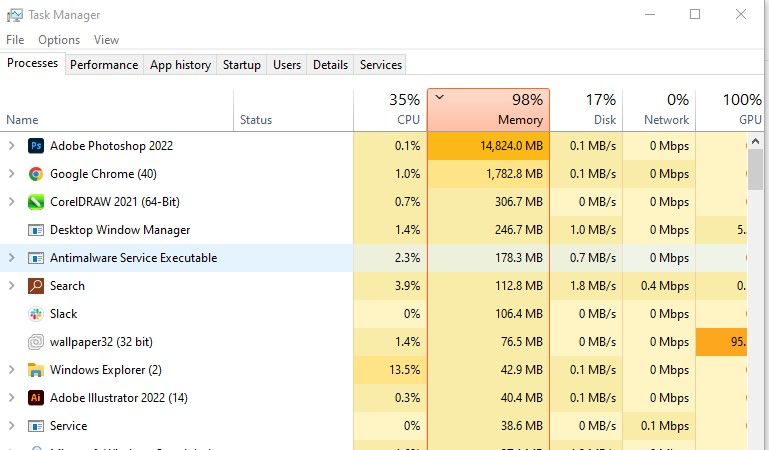Expand the Google Chrome (40) process group
The width and height of the screenshot is (769, 450).
click(12, 174)
